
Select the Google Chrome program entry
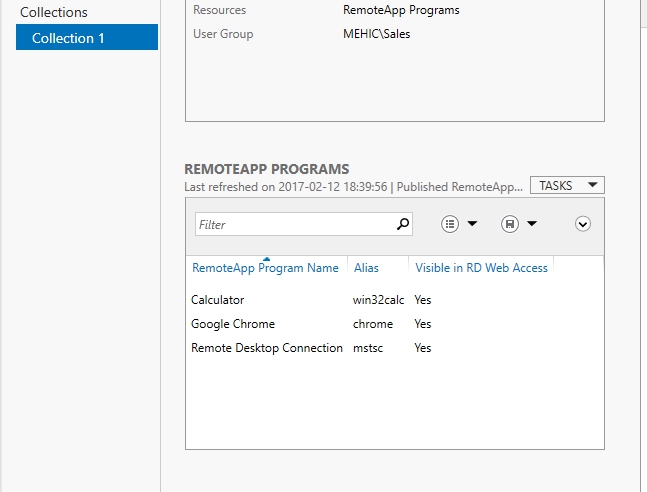232,324
